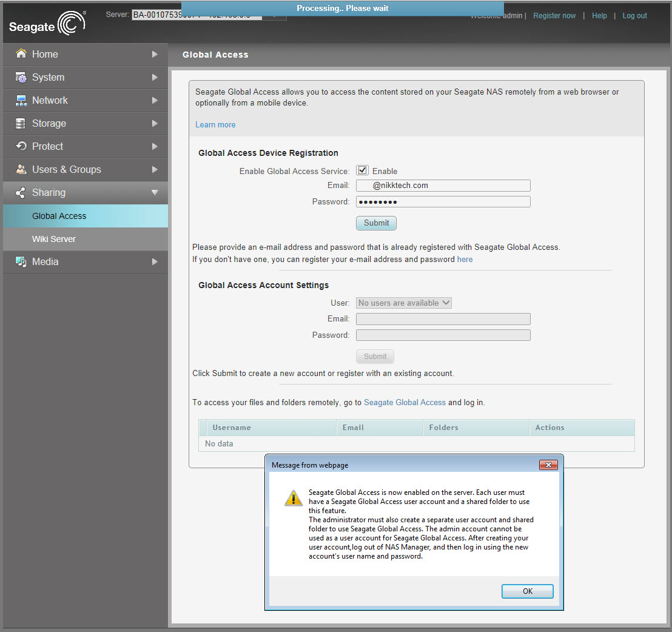Uncheck the Enable Global Access Service checkbox
This screenshot has height=632, width=672.
coord(362,170)
